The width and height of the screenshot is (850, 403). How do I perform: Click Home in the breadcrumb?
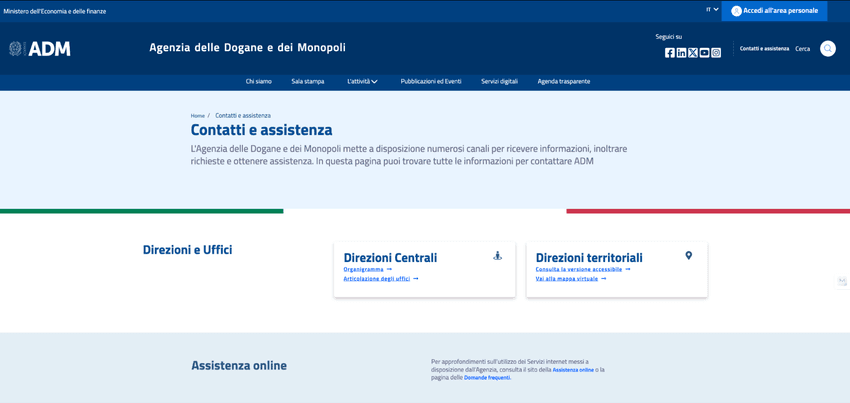[x=197, y=116]
